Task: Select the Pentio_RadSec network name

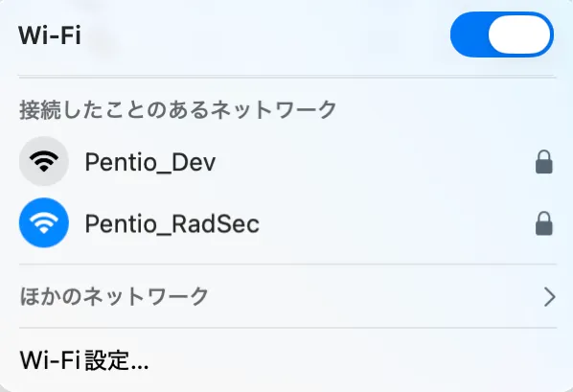Action: click(172, 223)
